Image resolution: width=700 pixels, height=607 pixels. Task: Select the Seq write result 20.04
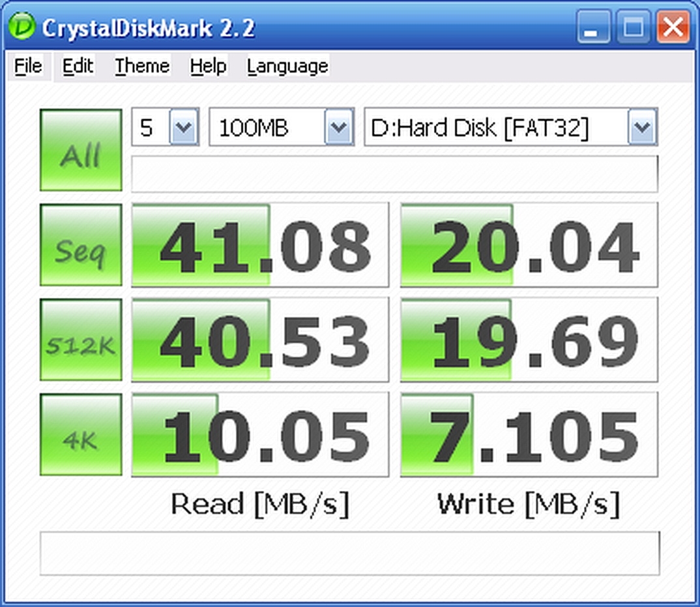pyautogui.click(x=529, y=244)
